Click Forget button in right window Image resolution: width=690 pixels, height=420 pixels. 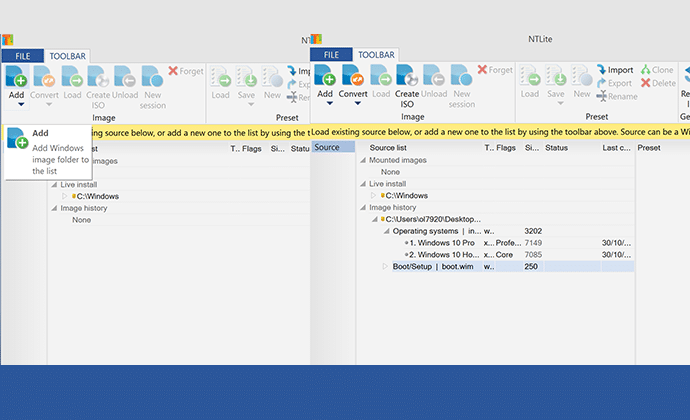(495, 70)
